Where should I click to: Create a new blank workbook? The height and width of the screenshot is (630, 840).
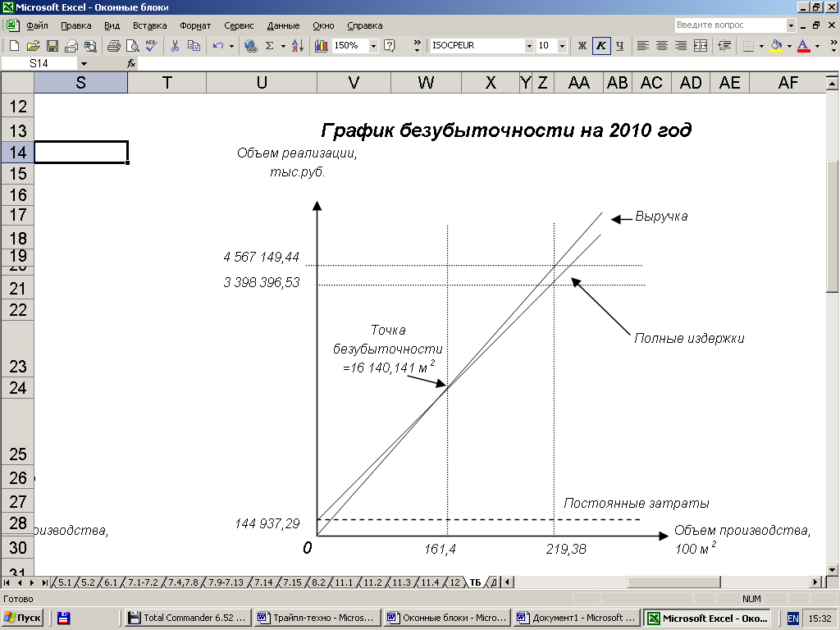pyautogui.click(x=15, y=46)
